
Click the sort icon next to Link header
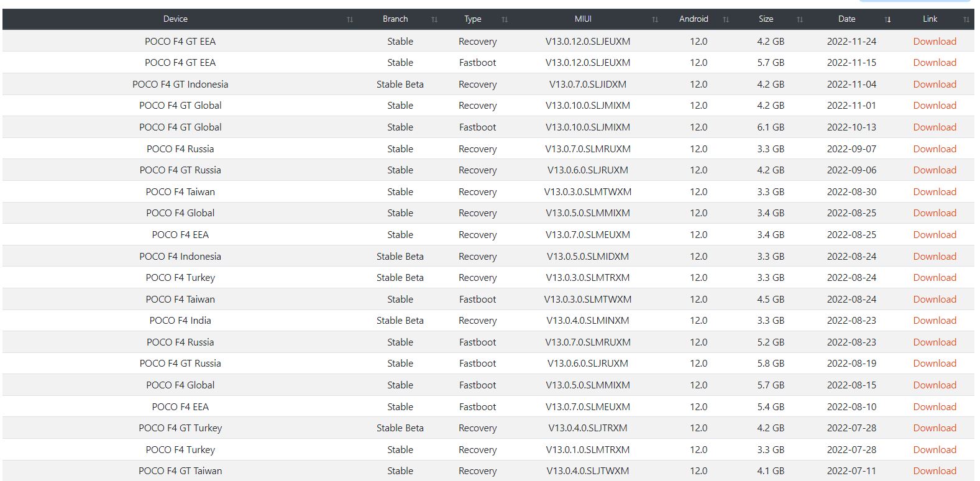pyautogui.click(x=966, y=19)
